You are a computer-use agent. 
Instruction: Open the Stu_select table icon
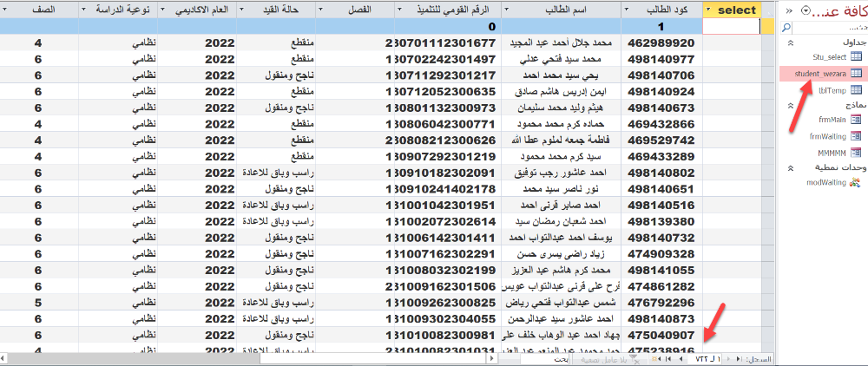pos(856,56)
